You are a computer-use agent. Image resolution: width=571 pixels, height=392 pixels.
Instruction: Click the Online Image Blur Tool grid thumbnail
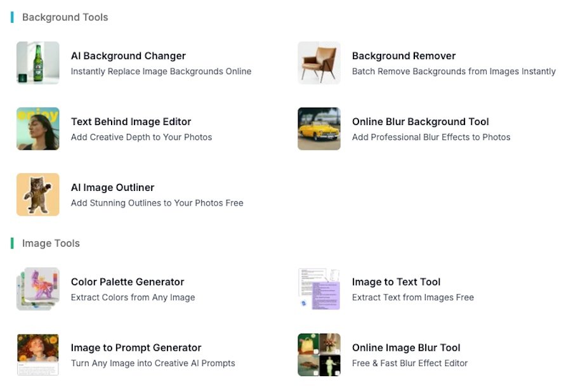(x=318, y=355)
